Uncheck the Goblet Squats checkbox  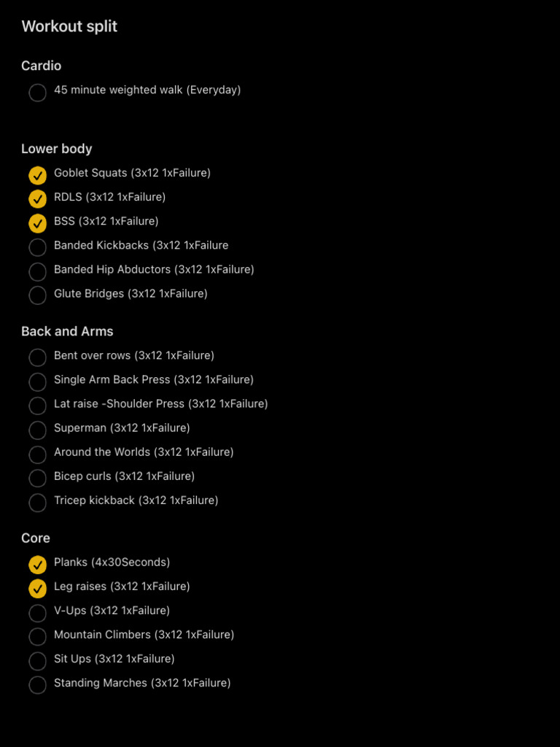pyautogui.click(x=38, y=176)
